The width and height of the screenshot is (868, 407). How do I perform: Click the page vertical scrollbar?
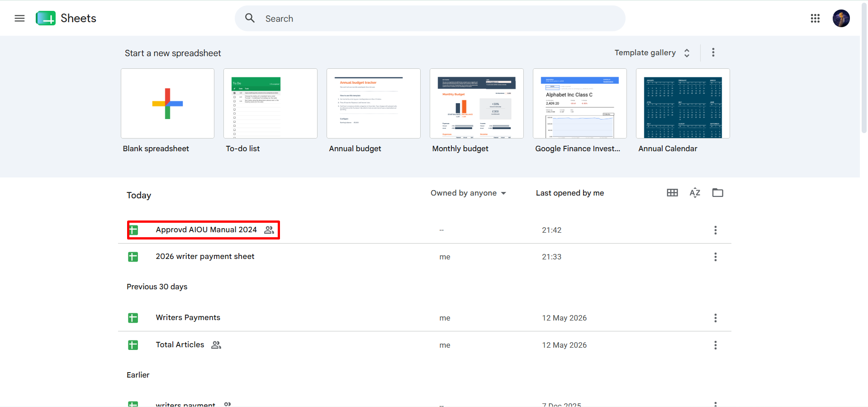(x=864, y=68)
